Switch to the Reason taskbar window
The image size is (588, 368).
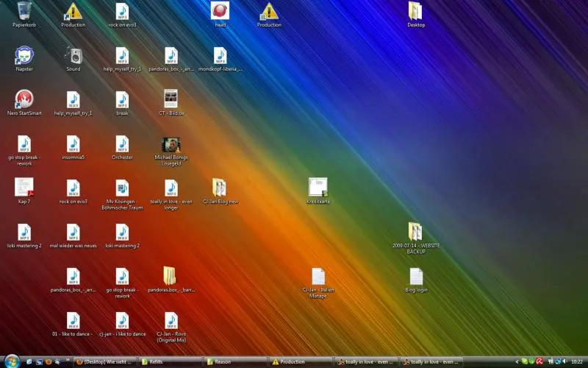pos(234,361)
